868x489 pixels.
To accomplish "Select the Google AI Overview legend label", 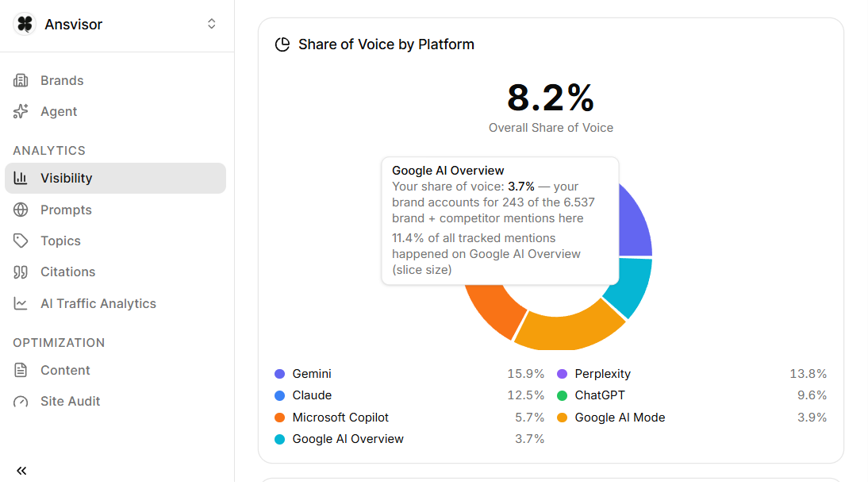I will (x=348, y=439).
